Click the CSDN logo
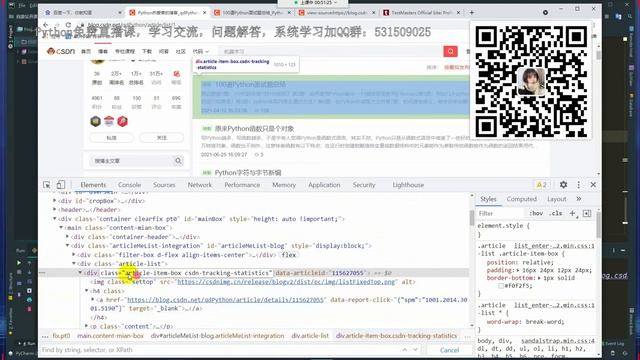This screenshot has width=640, height=360. [61, 51]
